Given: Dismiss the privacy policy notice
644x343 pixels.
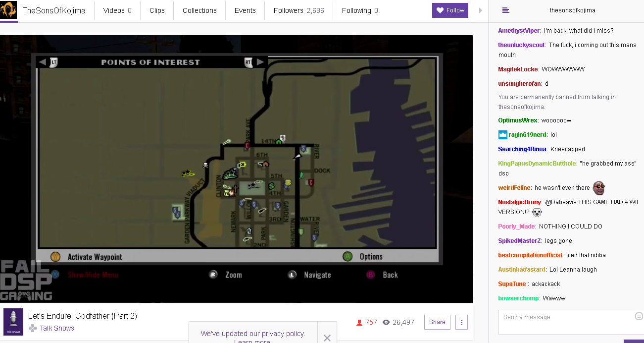Looking at the screenshot, I should point(327,338).
